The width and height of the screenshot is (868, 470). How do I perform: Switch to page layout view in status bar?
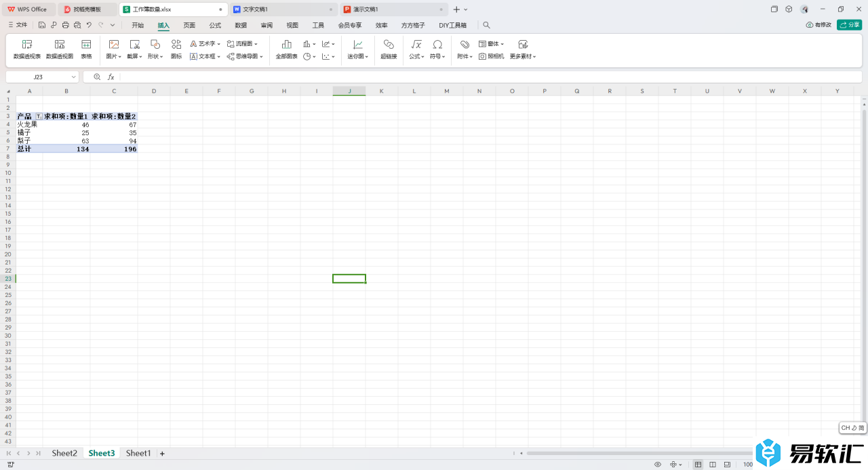click(713, 465)
